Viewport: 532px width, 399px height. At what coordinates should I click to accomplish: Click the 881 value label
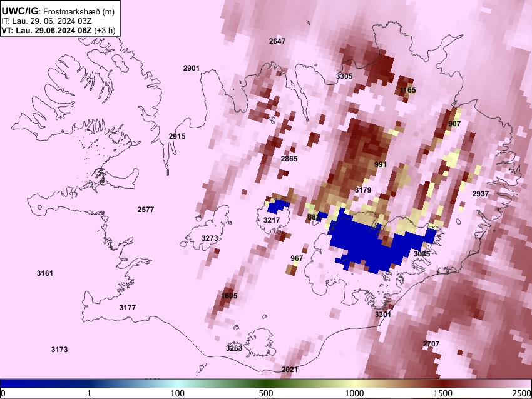314,217
